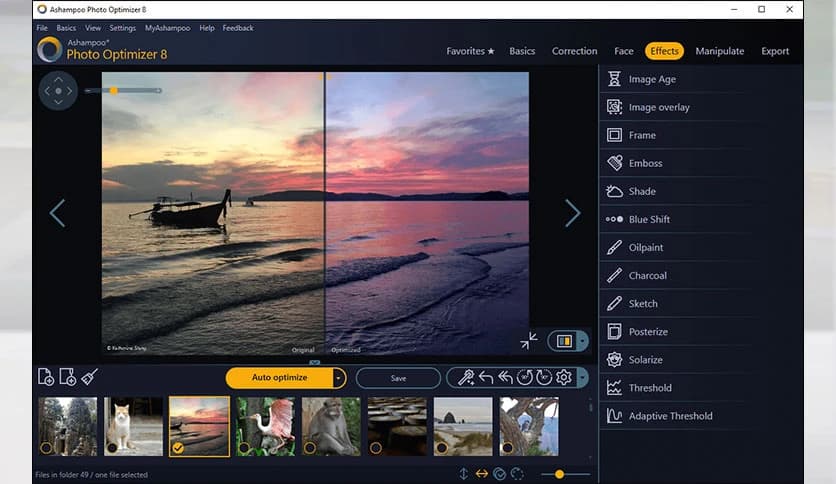Go to the previous image arrow
Screen dimensions: 836x484
[x=57, y=213]
